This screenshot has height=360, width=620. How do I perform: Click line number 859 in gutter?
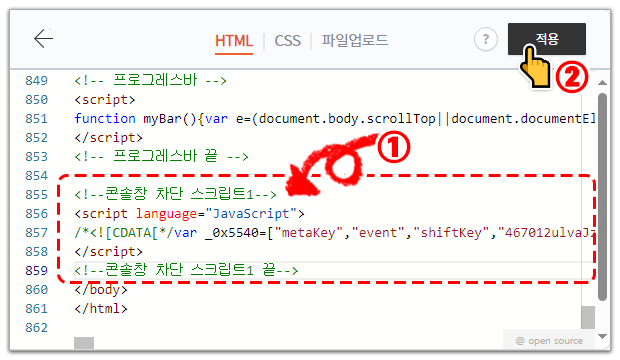click(x=36, y=271)
